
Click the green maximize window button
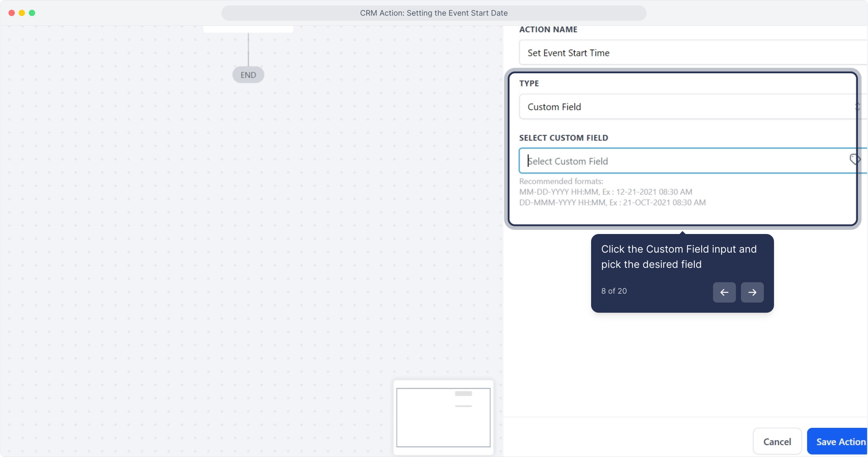coord(32,13)
